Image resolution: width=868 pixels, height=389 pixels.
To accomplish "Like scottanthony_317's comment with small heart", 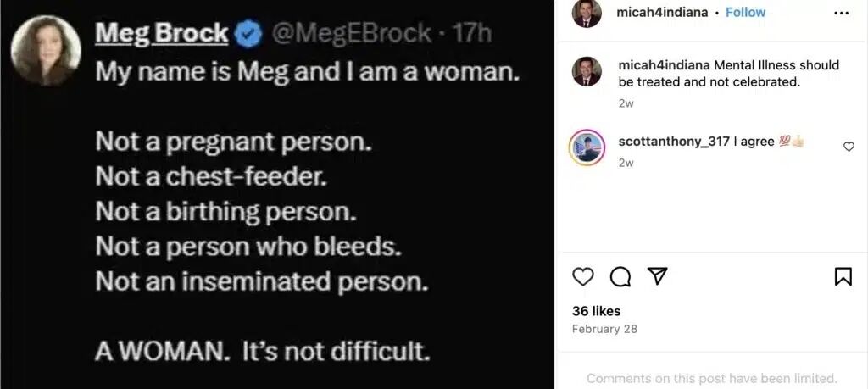I will (849, 147).
